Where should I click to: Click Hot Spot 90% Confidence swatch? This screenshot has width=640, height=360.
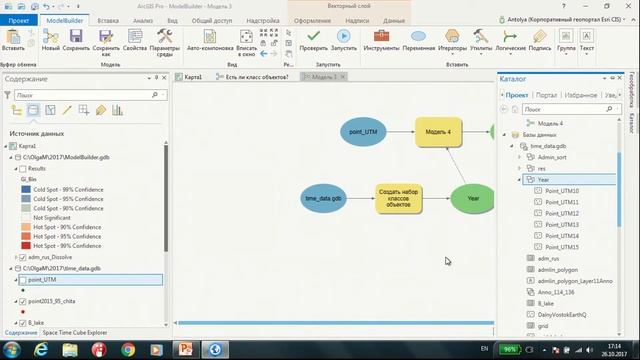26,227
